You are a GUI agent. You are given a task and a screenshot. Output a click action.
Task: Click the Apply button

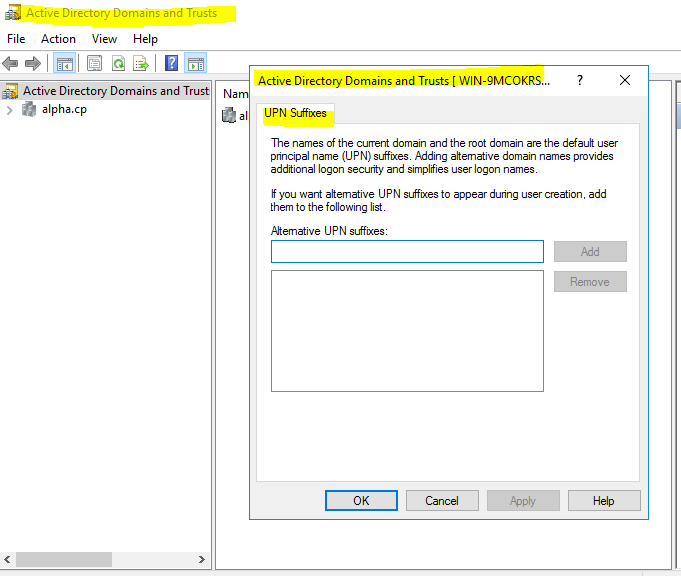[x=523, y=501]
